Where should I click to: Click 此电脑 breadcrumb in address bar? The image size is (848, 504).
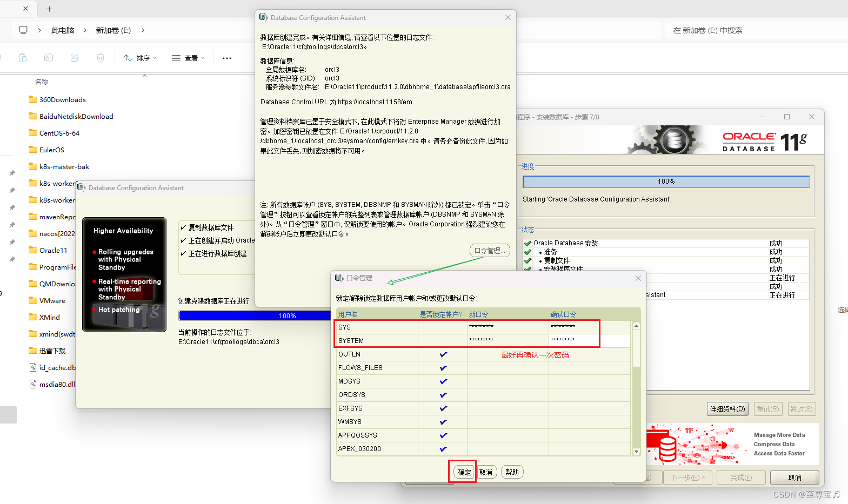pos(63,30)
